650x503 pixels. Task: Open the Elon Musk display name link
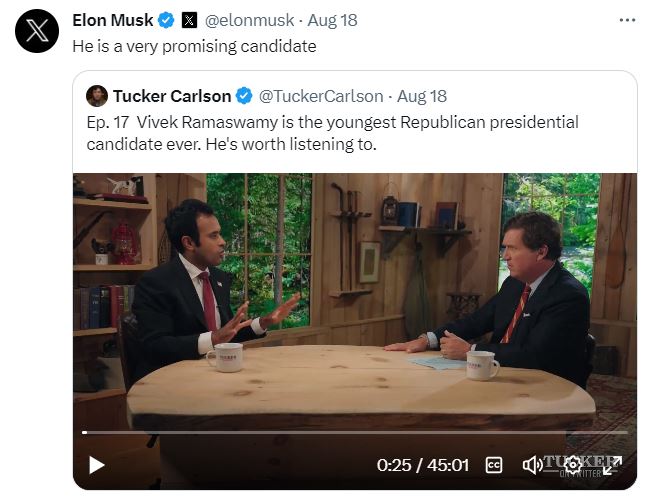coord(113,20)
